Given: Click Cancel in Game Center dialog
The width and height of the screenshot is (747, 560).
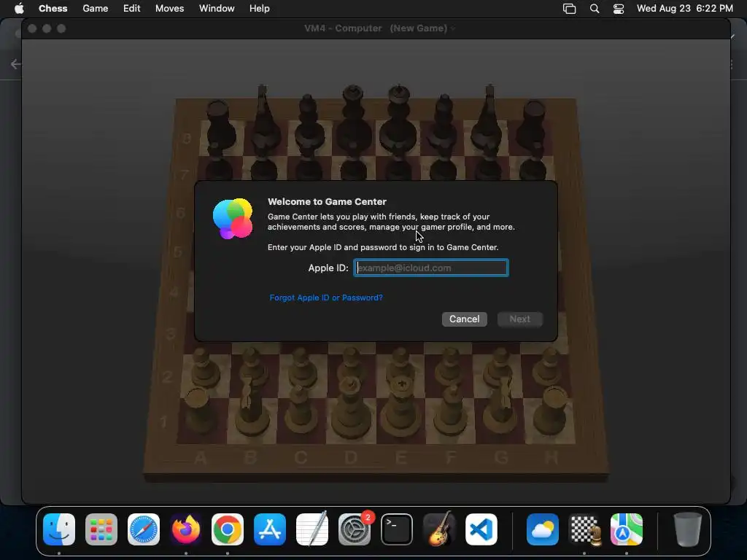Looking at the screenshot, I should pos(465,319).
